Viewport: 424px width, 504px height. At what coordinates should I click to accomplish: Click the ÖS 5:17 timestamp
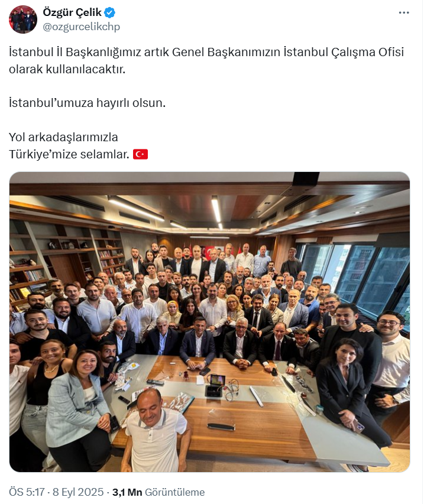coord(27,492)
